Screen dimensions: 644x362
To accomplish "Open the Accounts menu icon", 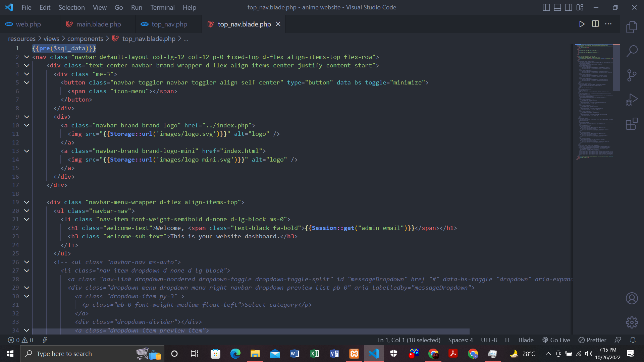I will pos(632,298).
